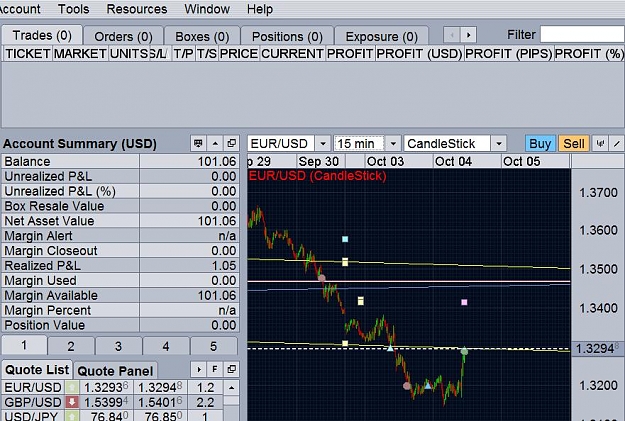Collapse the Account Summary panel with up arrow
Viewport: 625px width, 421px height.
click(x=215, y=143)
